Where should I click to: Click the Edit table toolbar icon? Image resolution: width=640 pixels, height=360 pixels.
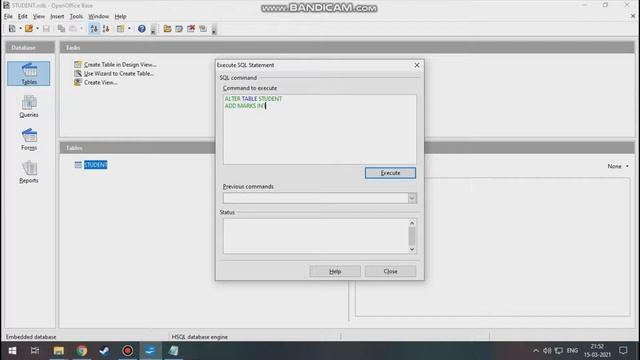pyautogui.click(x=179, y=29)
